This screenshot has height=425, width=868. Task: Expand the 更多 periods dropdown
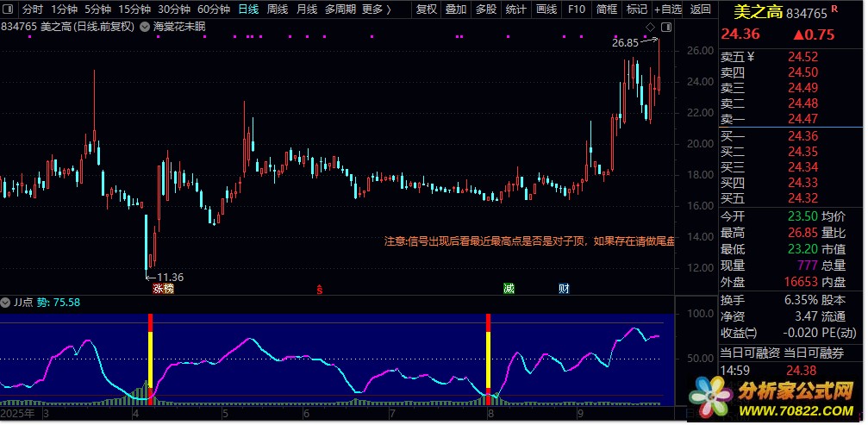click(x=376, y=9)
